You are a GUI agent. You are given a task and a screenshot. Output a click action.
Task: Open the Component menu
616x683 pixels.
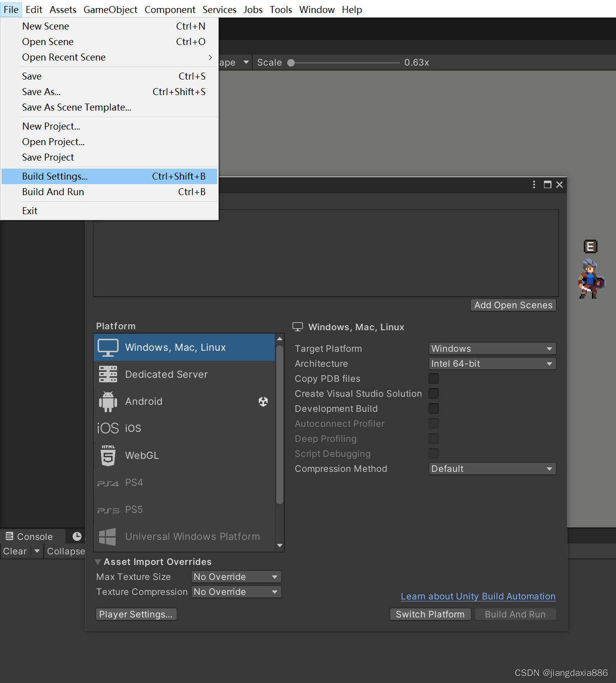(170, 10)
